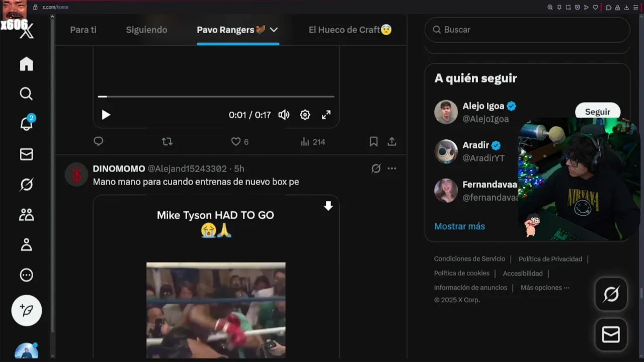Open video settings gear
Viewport: 644px width, 362px height.
click(x=305, y=115)
